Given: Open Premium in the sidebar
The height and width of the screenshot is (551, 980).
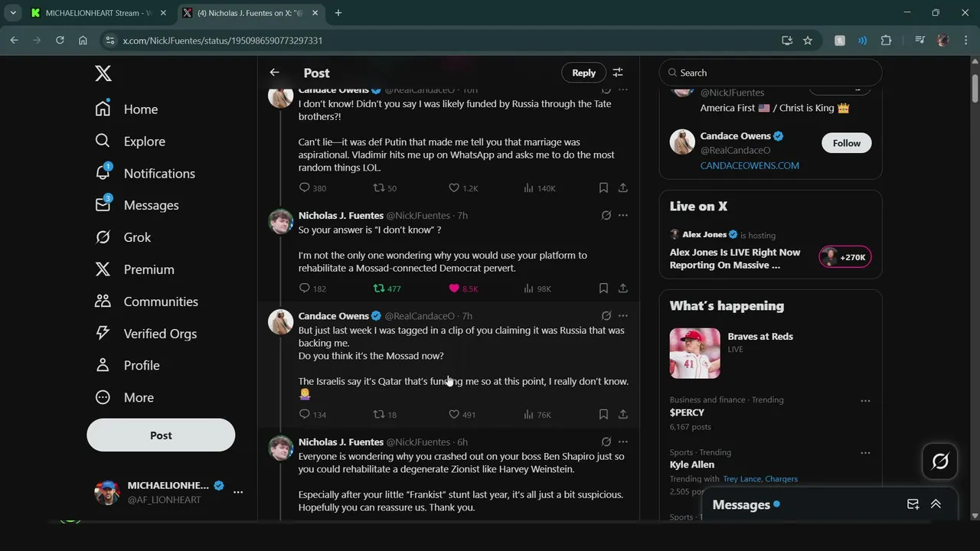Looking at the screenshot, I should click(134, 269).
